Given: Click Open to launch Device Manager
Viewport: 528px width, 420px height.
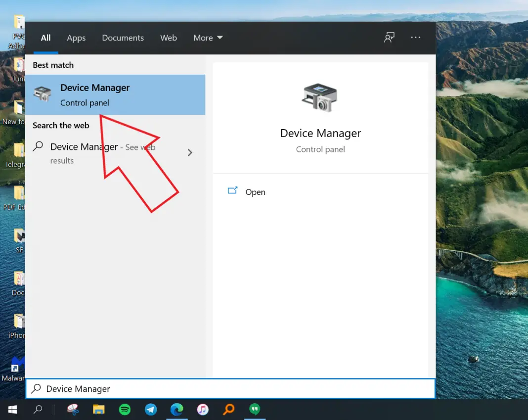Looking at the screenshot, I should click(255, 192).
